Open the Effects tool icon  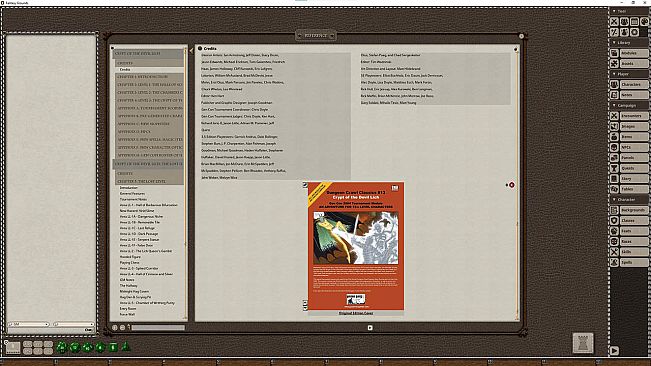624,32
